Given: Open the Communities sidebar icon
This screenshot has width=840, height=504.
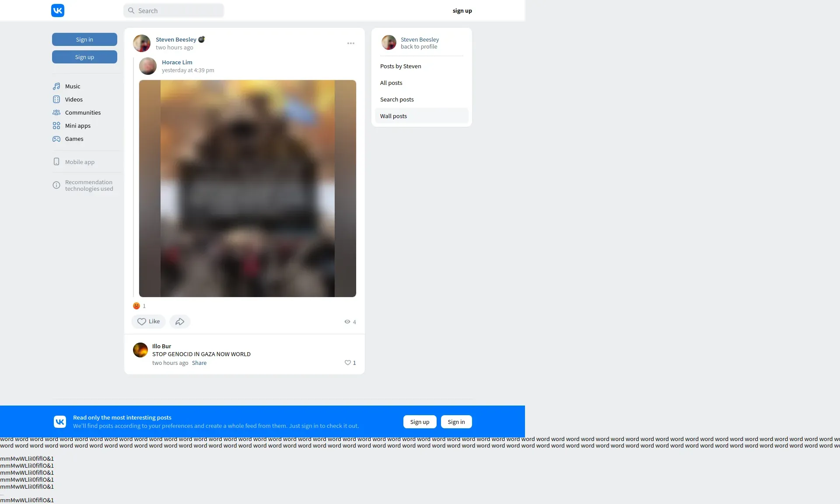Looking at the screenshot, I should tap(56, 112).
